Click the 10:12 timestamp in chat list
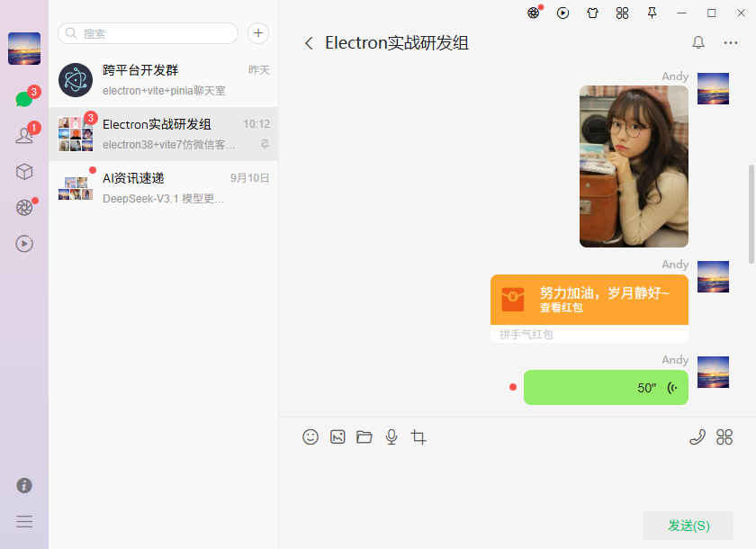This screenshot has width=756, height=549. point(256,124)
